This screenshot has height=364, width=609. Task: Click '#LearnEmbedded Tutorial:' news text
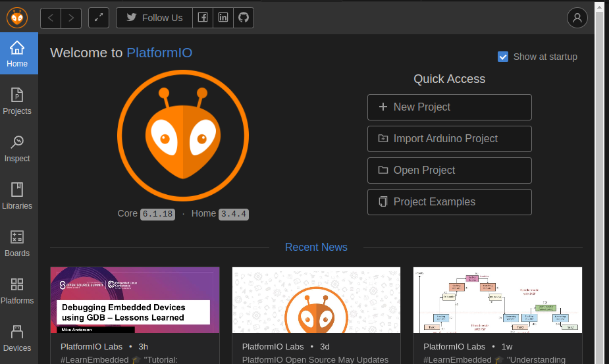tap(119, 360)
